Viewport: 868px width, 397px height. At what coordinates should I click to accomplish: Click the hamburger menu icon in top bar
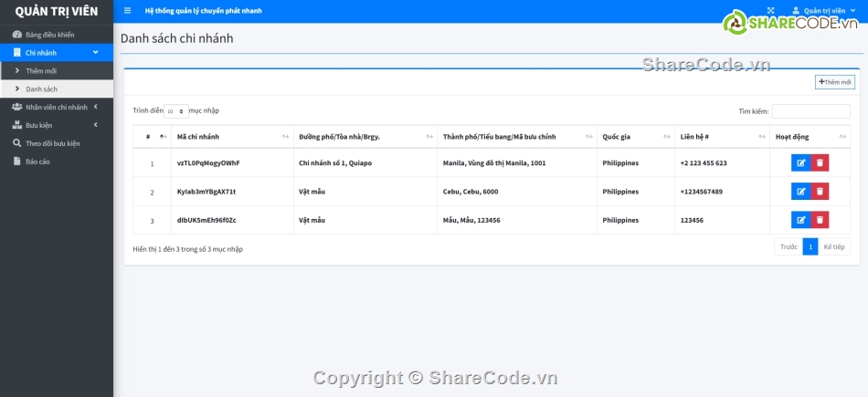127,11
